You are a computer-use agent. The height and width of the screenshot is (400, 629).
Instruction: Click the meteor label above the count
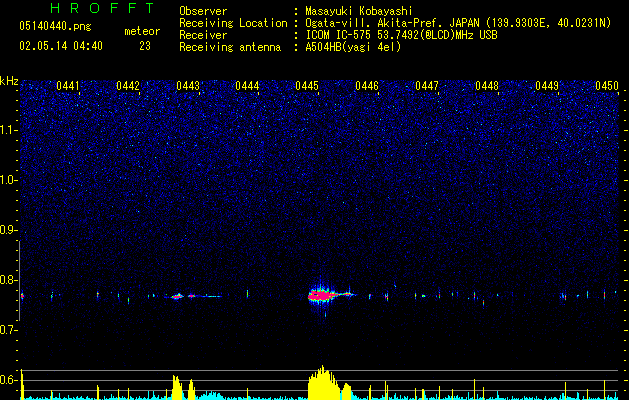[x=142, y=31]
